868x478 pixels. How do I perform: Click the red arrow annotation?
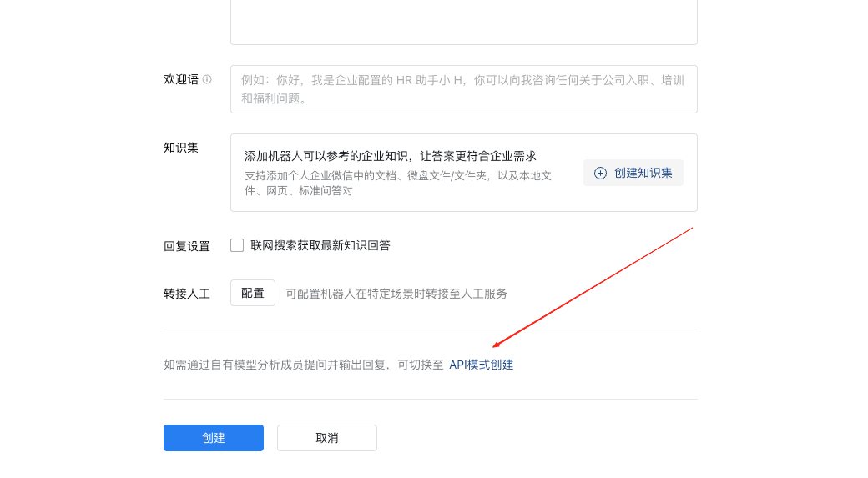pyautogui.click(x=593, y=286)
